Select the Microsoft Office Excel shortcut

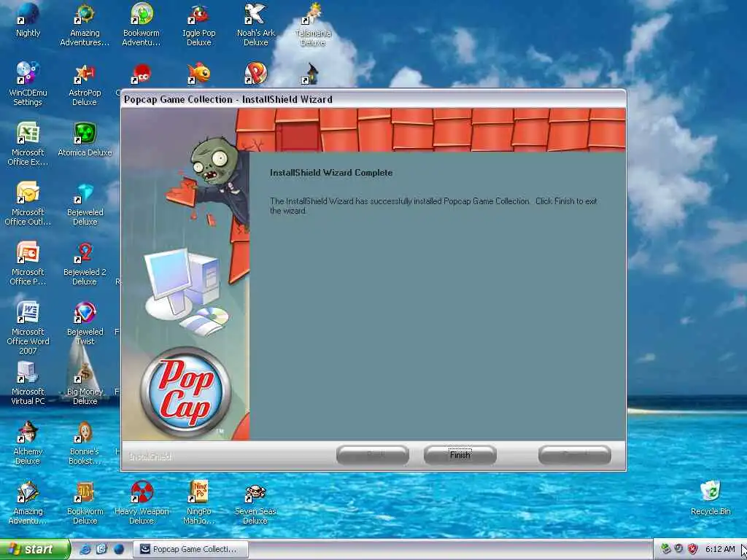click(28, 144)
